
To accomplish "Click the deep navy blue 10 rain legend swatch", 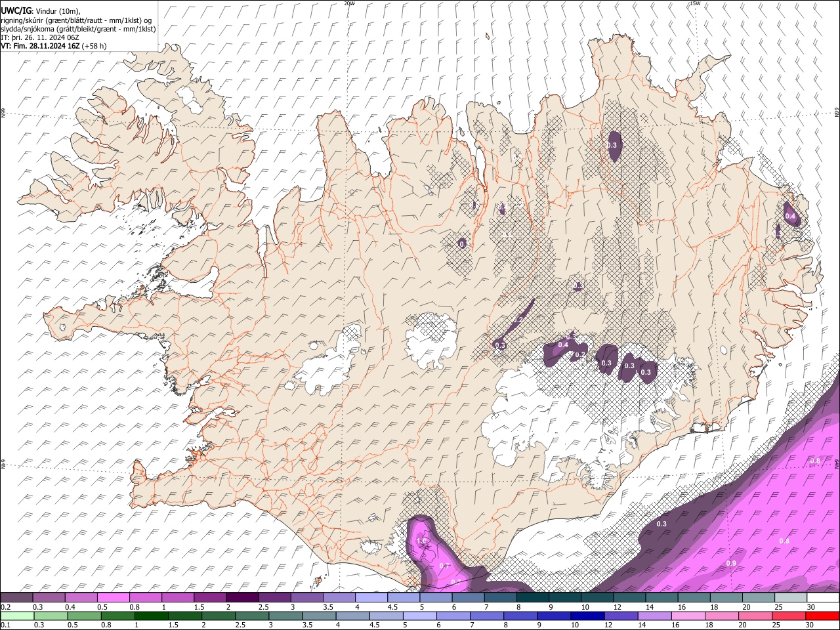I will coord(587,616).
